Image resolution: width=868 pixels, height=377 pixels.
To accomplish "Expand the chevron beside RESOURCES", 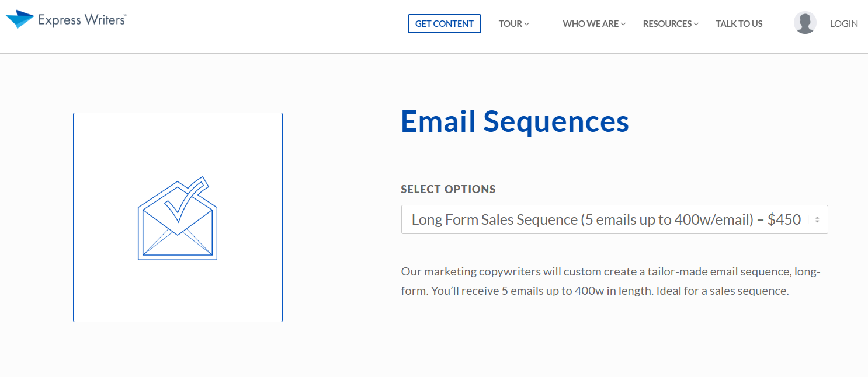I will (696, 24).
